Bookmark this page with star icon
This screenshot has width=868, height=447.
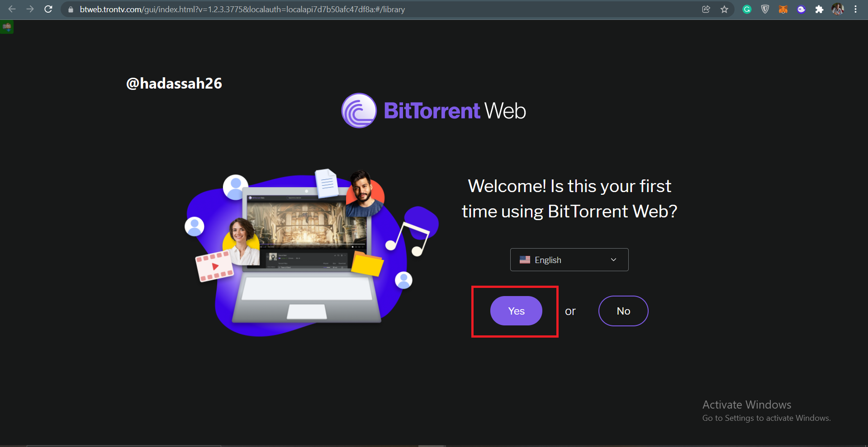[724, 9]
